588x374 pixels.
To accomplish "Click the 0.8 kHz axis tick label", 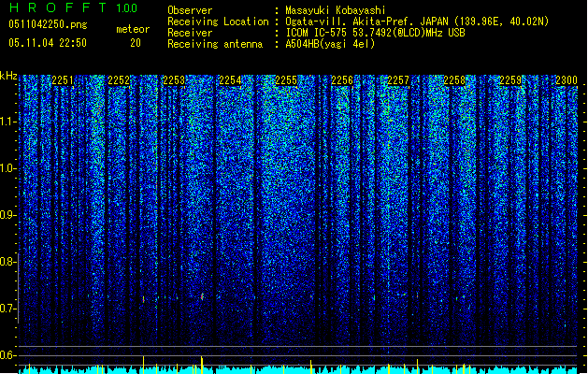I will (x=8, y=262).
